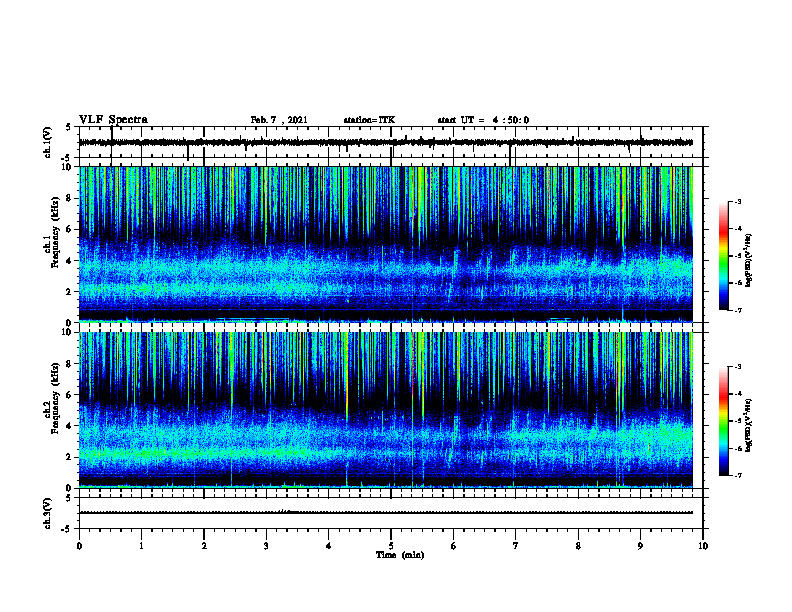792x612 pixels.
Task: Click the "-3" tick on ch.1 colorbar
Action: (738, 202)
